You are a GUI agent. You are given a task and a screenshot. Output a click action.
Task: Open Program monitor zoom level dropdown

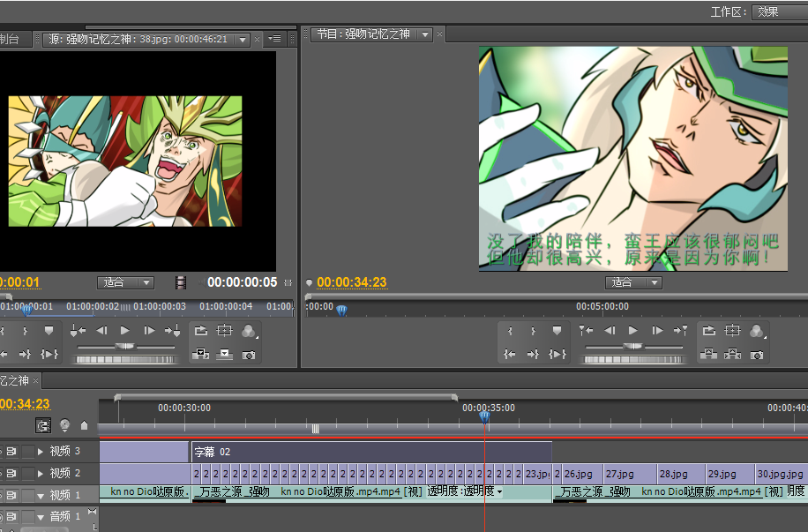(x=633, y=282)
